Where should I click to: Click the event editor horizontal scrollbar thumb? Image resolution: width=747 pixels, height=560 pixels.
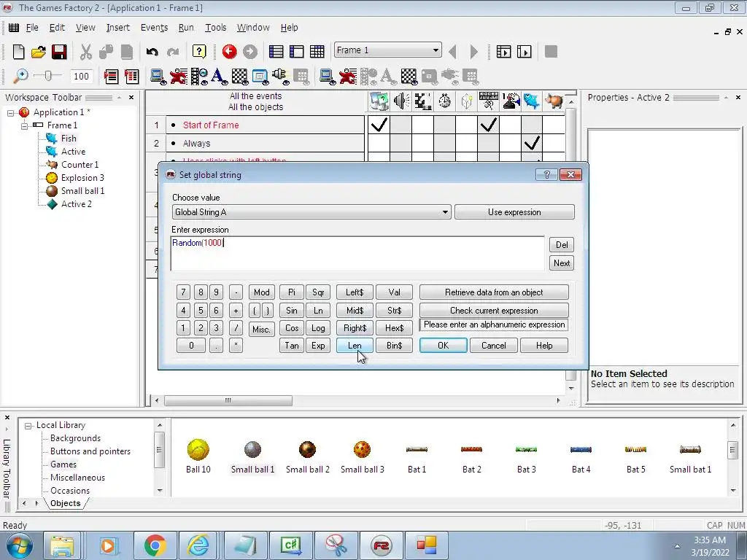coord(228,400)
